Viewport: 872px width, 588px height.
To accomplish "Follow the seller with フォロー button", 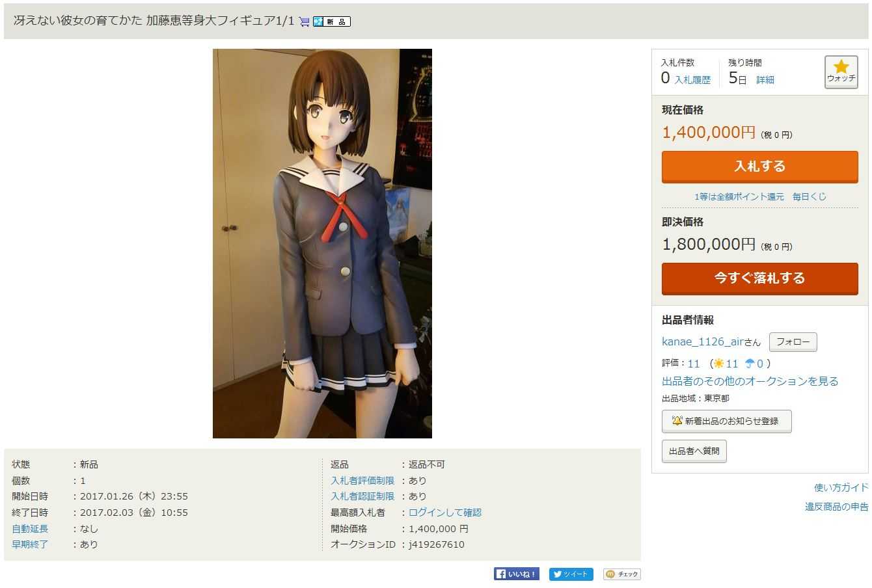I will pos(793,342).
